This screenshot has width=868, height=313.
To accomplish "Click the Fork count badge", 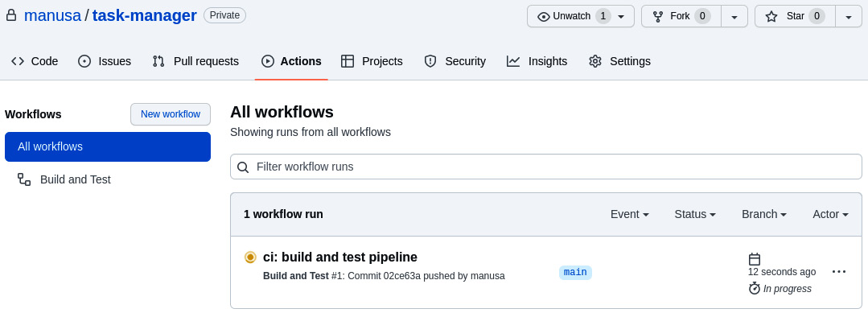I will pos(702,16).
